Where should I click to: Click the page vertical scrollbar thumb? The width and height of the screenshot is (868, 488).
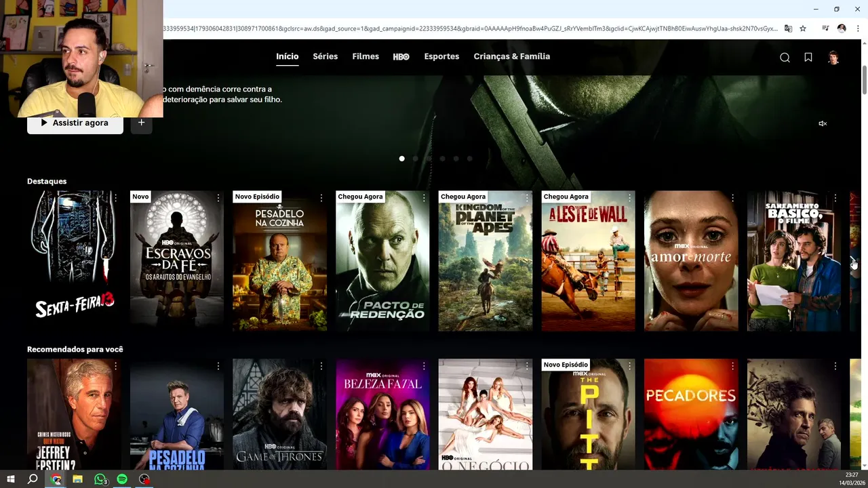click(864, 81)
